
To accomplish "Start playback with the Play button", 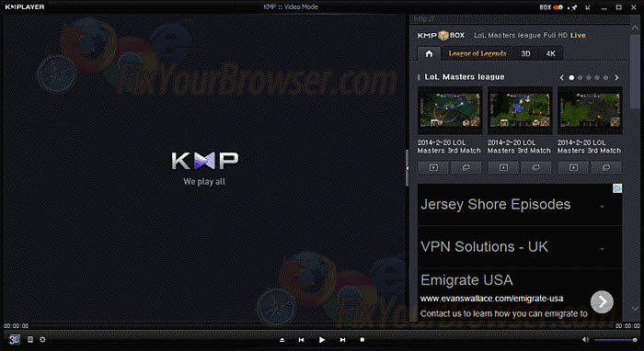I will (322, 340).
